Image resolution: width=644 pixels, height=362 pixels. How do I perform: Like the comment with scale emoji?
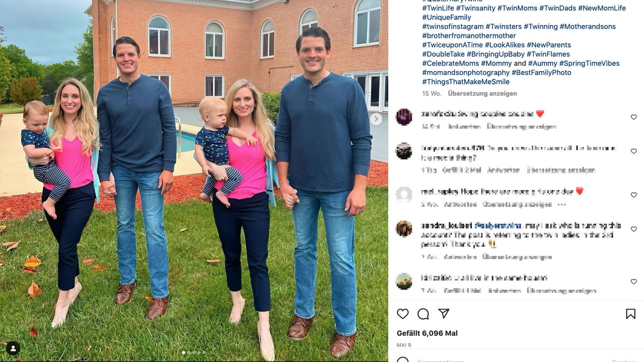pyautogui.click(x=634, y=229)
